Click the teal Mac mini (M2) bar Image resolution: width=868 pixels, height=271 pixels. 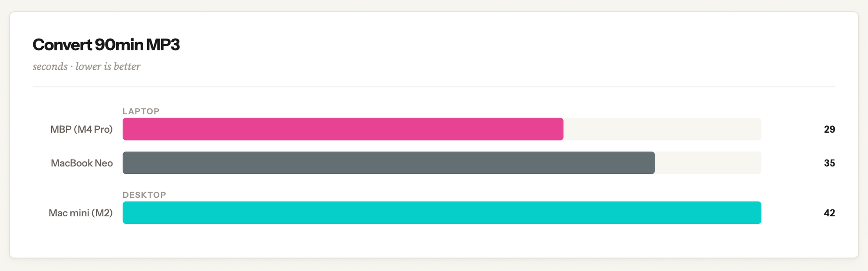[442, 213]
